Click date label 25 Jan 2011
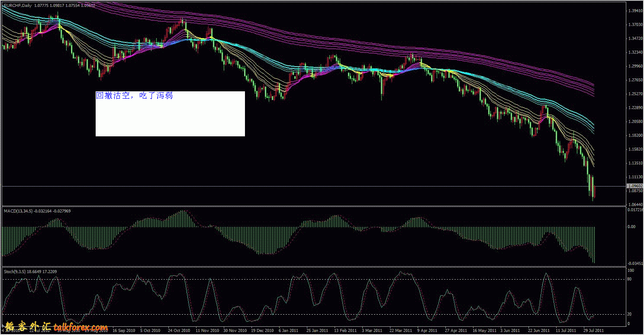The image size is (644, 335). [x=317, y=330]
